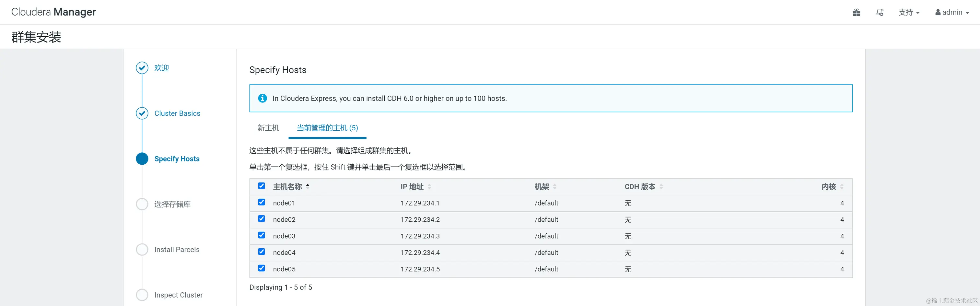The width and height of the screenshot is (980, 306).
Task: Sort by 机架 column arrows
Action: click(555, 186)
